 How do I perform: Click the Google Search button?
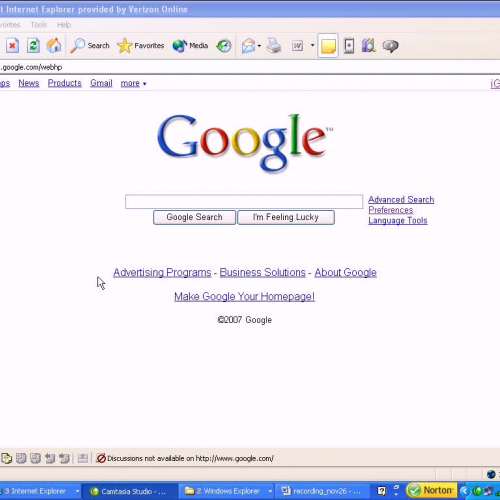194,217
